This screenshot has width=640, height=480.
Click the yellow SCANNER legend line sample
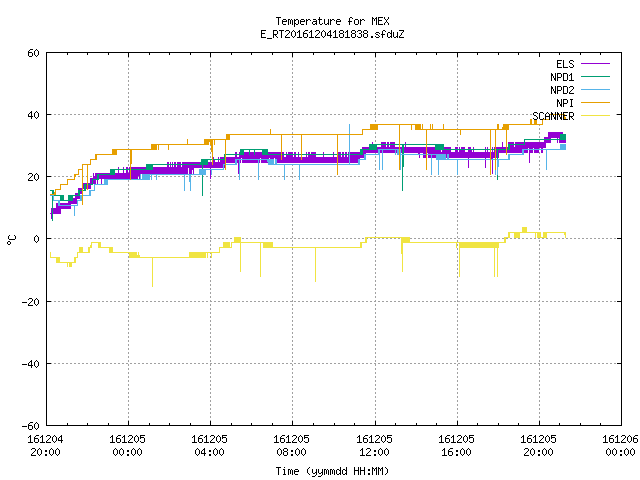coord(596,116)
